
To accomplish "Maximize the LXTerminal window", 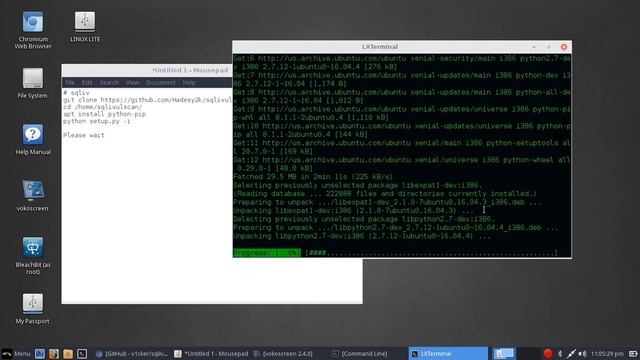I will coord(549,47).
